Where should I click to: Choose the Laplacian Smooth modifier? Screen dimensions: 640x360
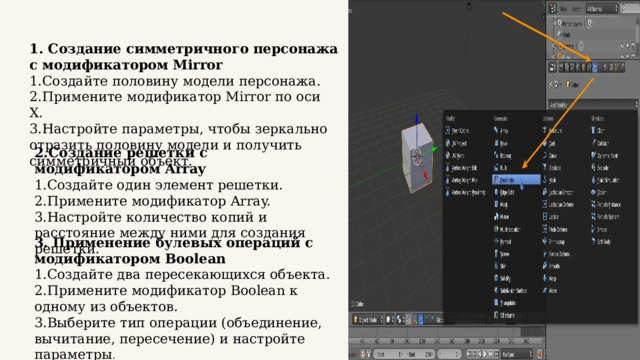tap(558, 192)
